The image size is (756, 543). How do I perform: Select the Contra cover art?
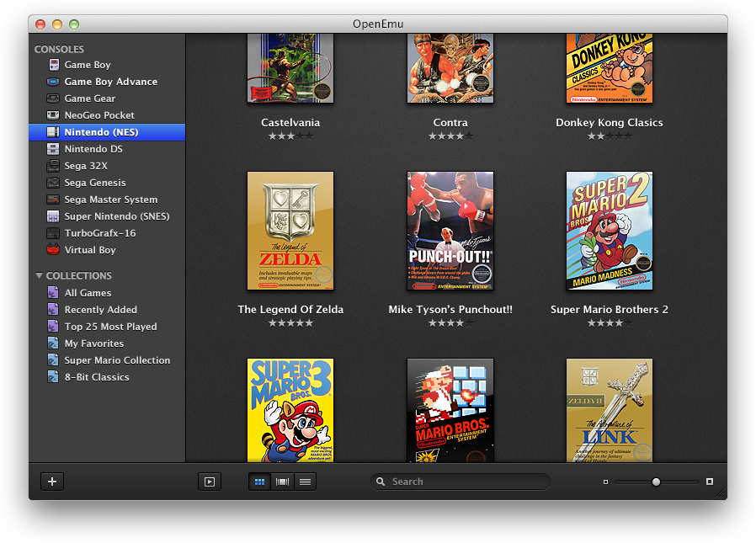click(450, 68)
